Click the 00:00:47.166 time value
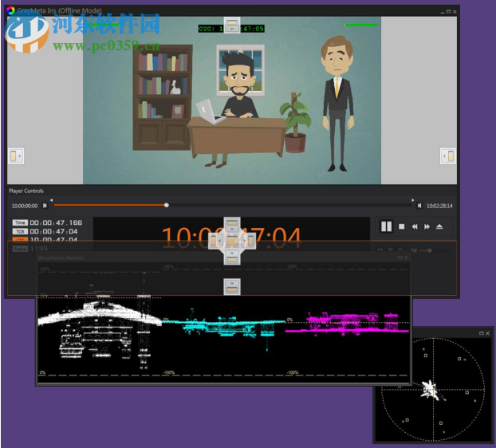This screenshot has height=448, width=496. [x=56, y=222]
